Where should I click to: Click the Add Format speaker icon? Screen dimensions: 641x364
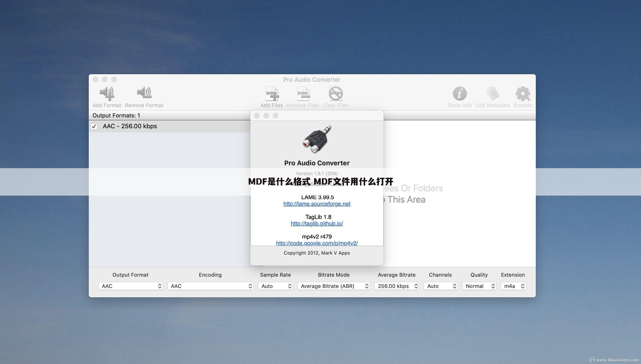(x=107, y=93)
